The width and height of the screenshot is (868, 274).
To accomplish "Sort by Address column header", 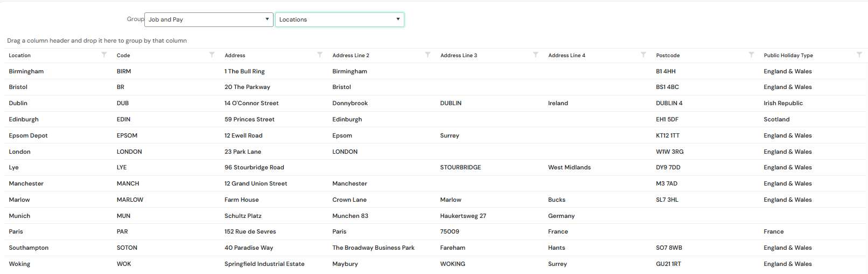I will point(235,56).
